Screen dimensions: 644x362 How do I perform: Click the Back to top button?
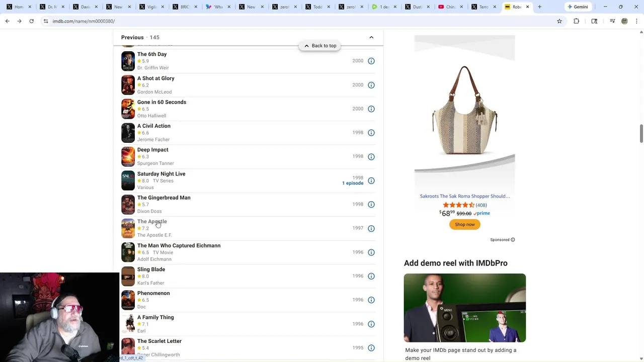tap(320, 46)
